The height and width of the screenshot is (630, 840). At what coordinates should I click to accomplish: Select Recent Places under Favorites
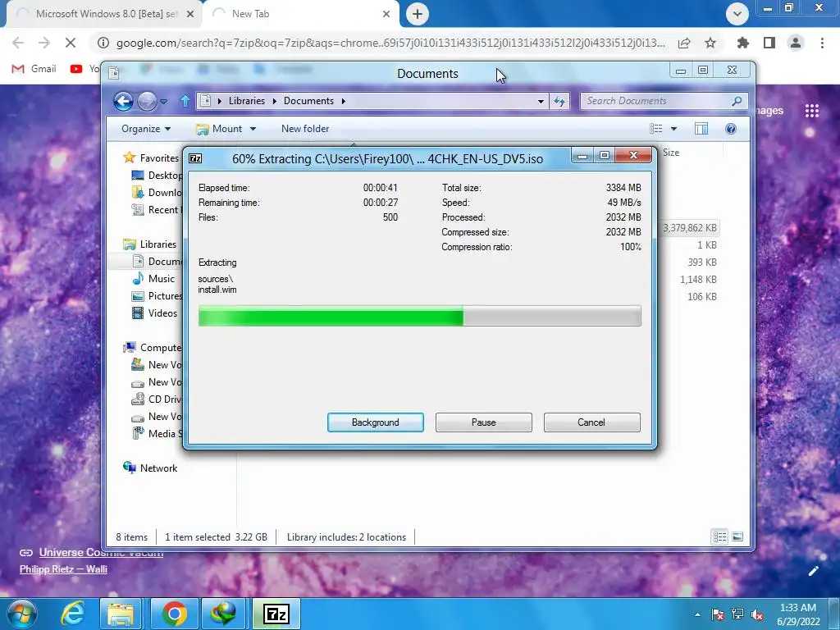[157, 209]
